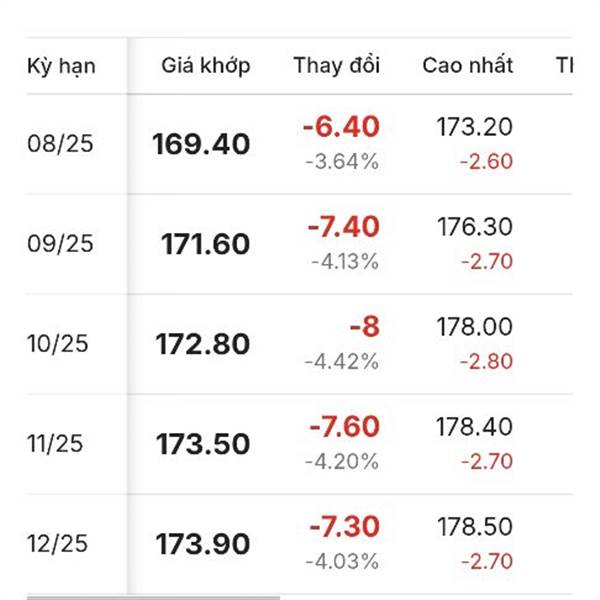
Task: Click the Thay đổi column header
Action: tap(336, 65)
